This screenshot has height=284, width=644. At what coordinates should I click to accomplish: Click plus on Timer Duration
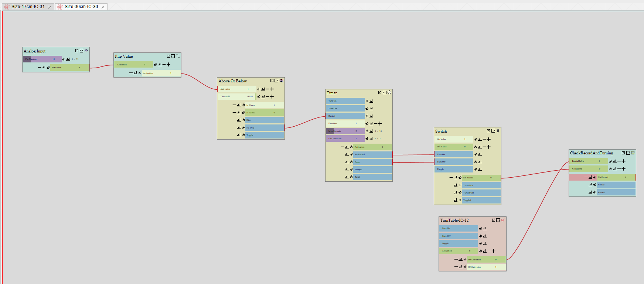pyautogui.click(x=380, y=123)
